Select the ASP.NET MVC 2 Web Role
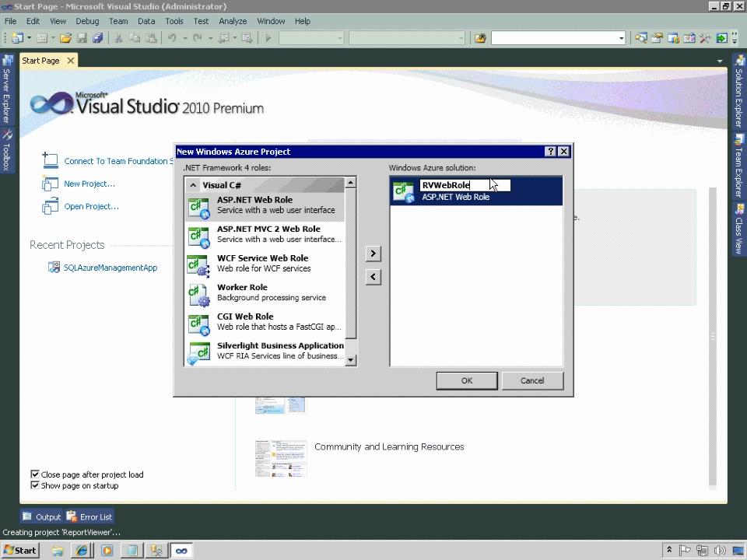The height and width of the screenshot is (560, 747). point(265,234)
